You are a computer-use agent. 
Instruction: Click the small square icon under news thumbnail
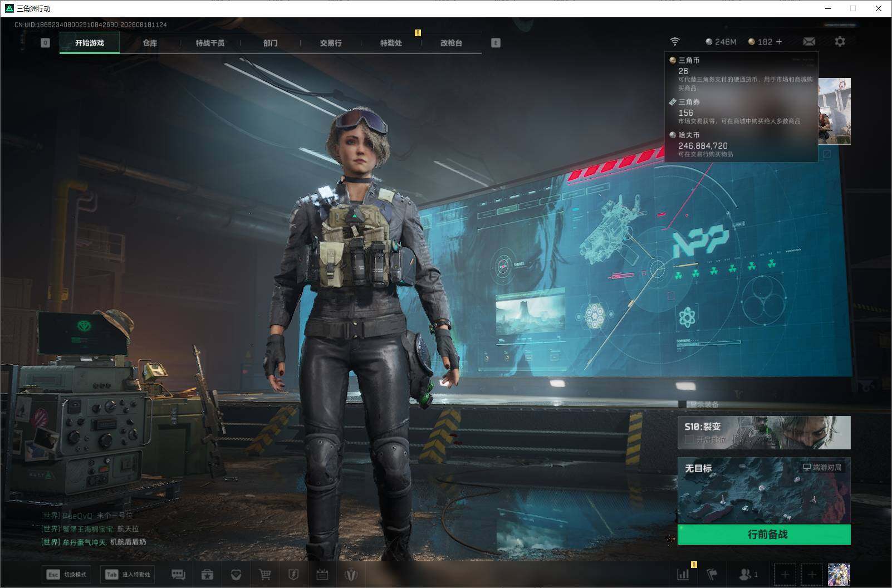tap(827, 154)
